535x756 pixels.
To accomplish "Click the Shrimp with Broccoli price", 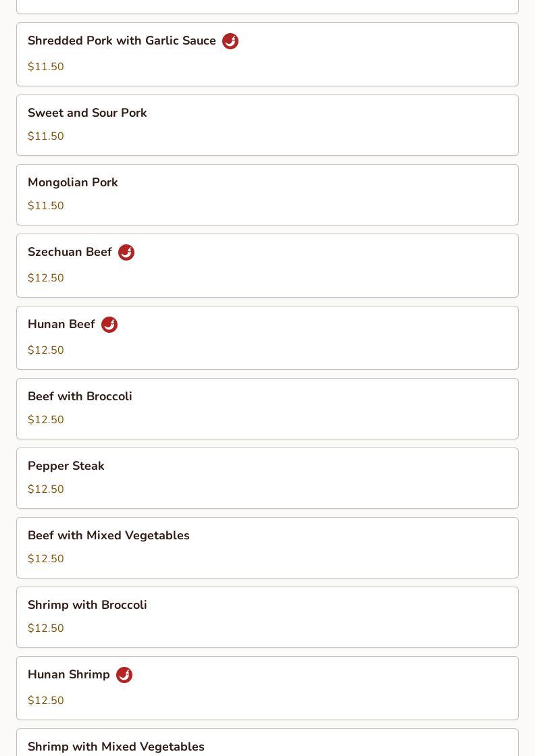I will (46, 628).
